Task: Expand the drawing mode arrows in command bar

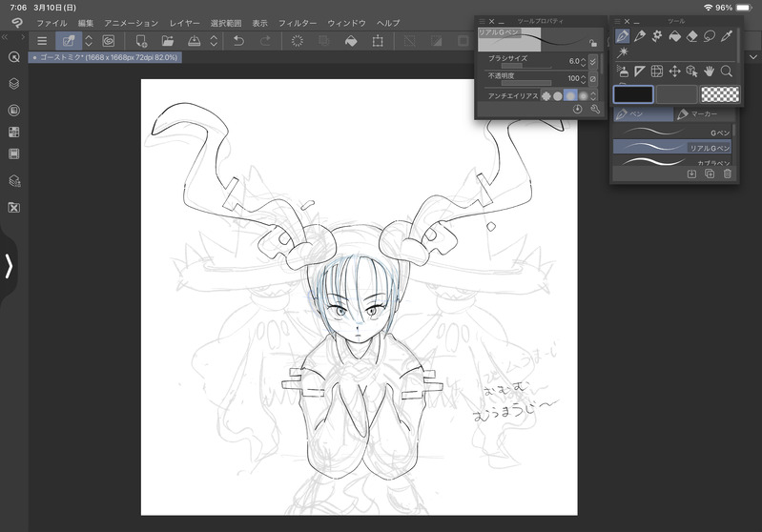Action: coord(89,41)
